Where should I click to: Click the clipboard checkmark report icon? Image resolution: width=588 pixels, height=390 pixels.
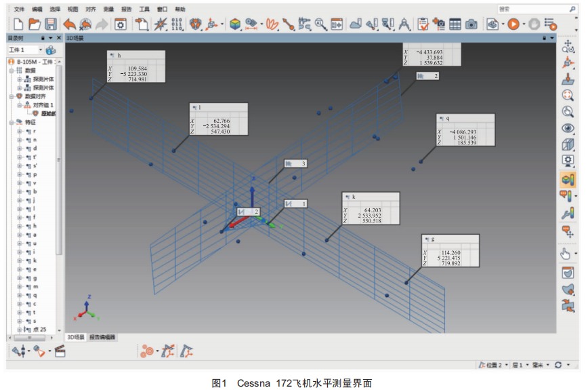point(423,24)
